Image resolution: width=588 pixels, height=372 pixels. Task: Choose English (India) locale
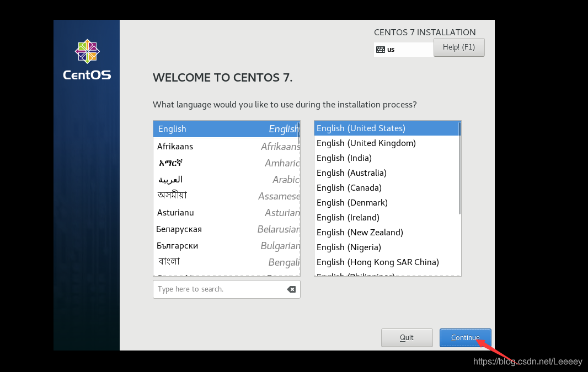tap(386, 158)
